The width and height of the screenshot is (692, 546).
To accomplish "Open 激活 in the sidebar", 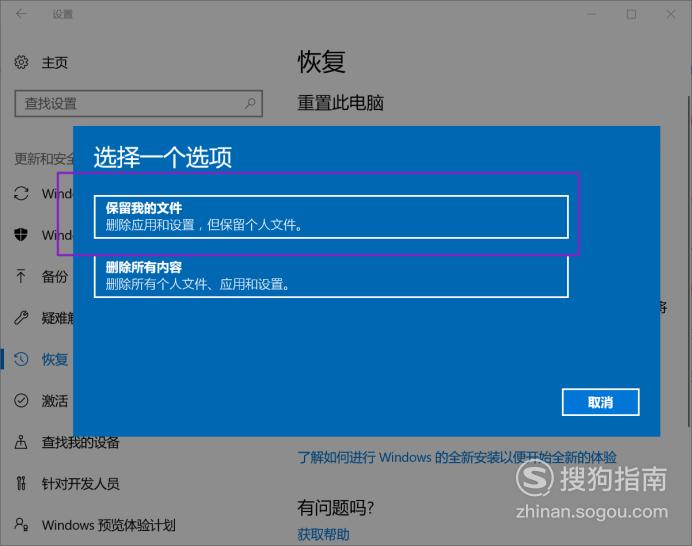I will point(55,401).
